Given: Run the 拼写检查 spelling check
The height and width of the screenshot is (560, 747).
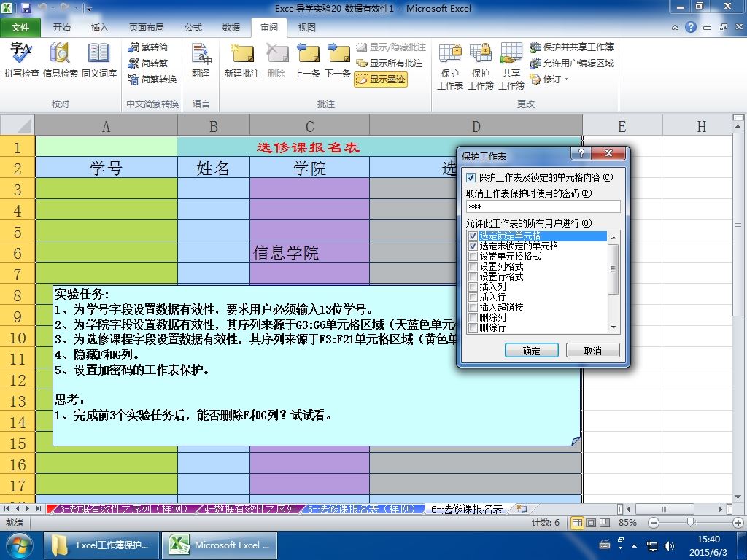Looking at the screenshot, I should (21, 60).
